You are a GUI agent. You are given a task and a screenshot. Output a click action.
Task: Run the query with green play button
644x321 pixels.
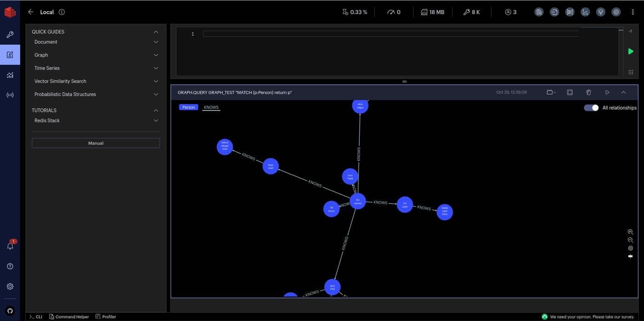pos(631,51)
